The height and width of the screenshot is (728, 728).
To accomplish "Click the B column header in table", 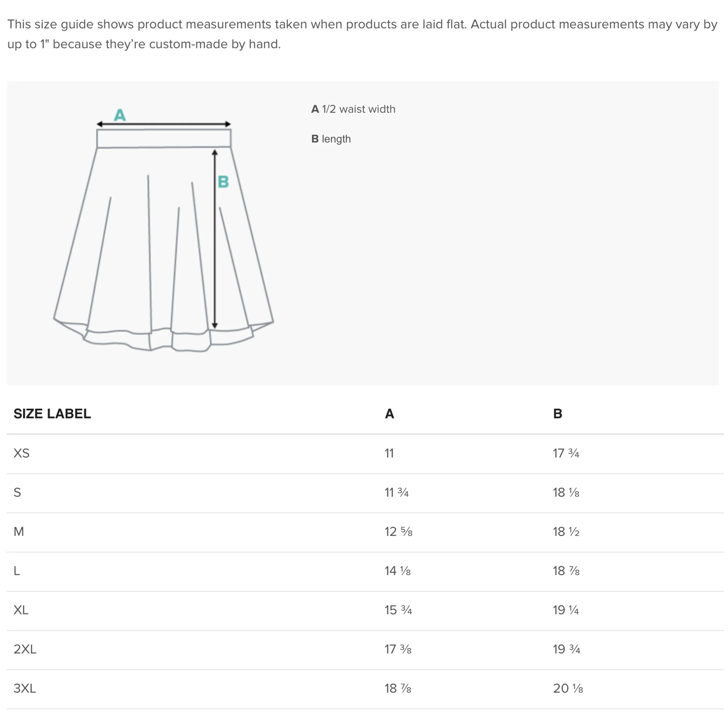I will tap(557, 414).
